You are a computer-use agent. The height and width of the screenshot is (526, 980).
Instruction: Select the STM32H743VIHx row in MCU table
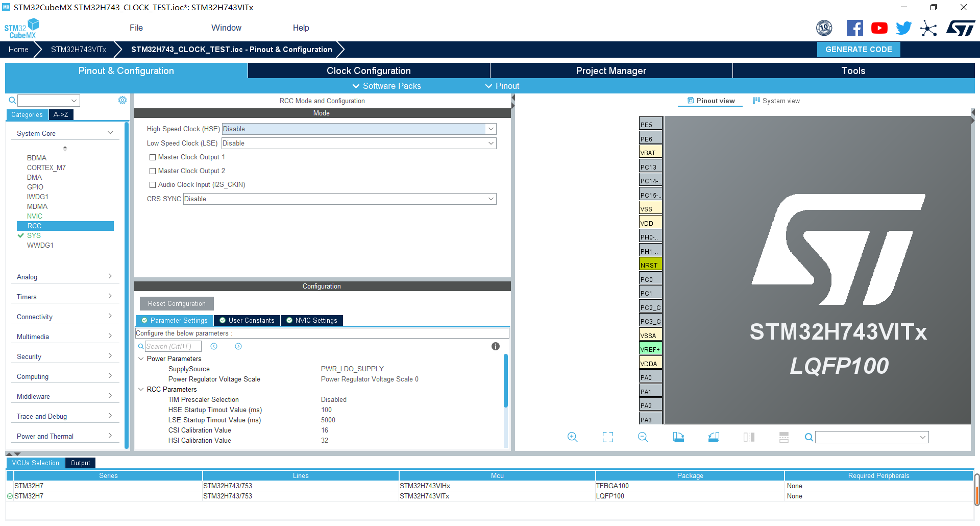(489, 486)
